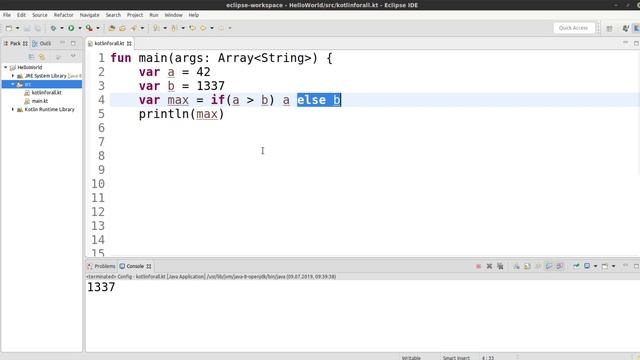The image size is (640, 360).
Task: Click the Debug bug icon
Action: point(53,28)
